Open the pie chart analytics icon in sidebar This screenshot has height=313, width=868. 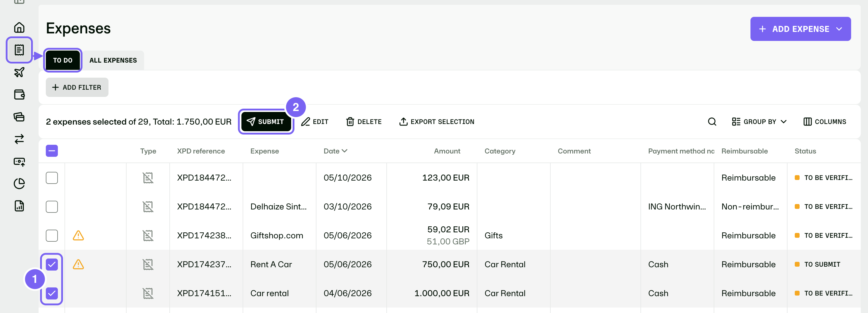[19, 184]
